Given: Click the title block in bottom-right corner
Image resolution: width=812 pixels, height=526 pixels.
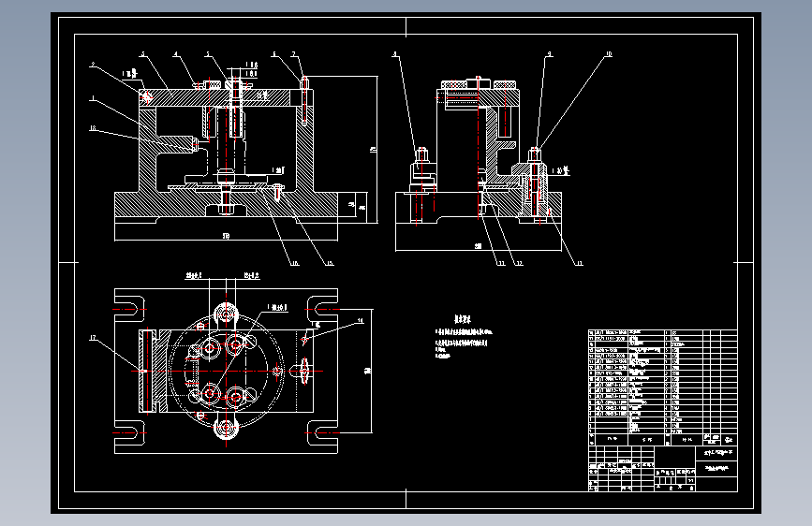Looking at the screenshot, I should 663,468.
